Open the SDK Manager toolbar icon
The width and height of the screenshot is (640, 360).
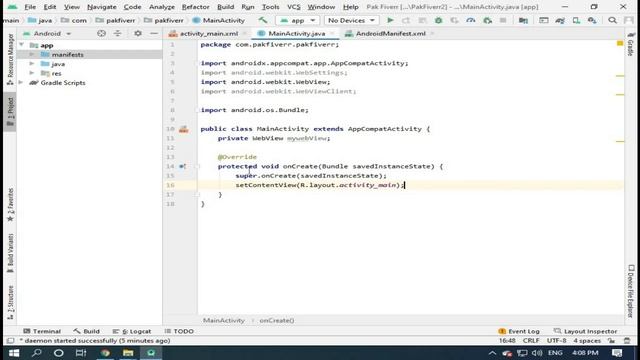pos(592,20)
